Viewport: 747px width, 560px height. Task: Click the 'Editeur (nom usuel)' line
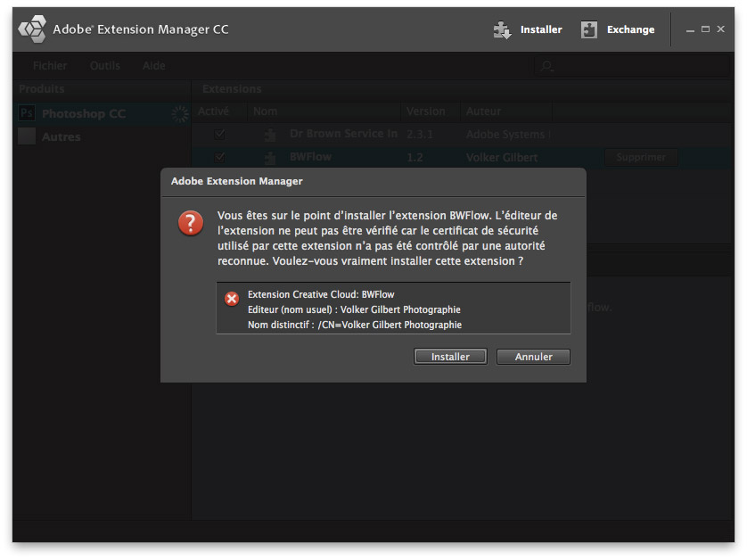point(354,309)
